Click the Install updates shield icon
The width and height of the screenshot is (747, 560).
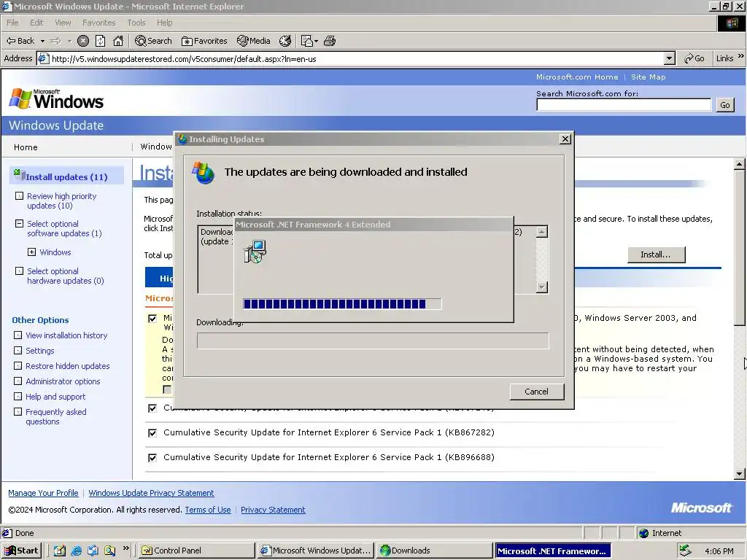coord(19,175)
